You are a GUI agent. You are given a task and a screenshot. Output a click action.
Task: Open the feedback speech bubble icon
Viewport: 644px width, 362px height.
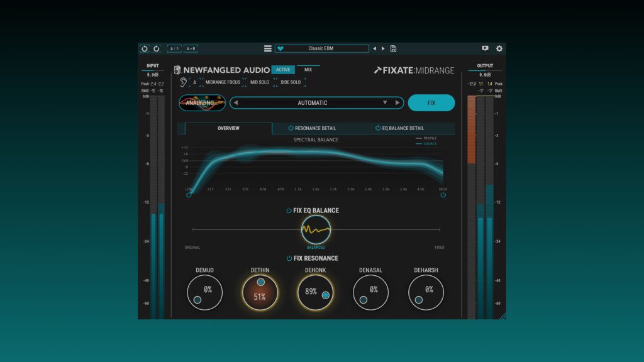click(485, 48)
